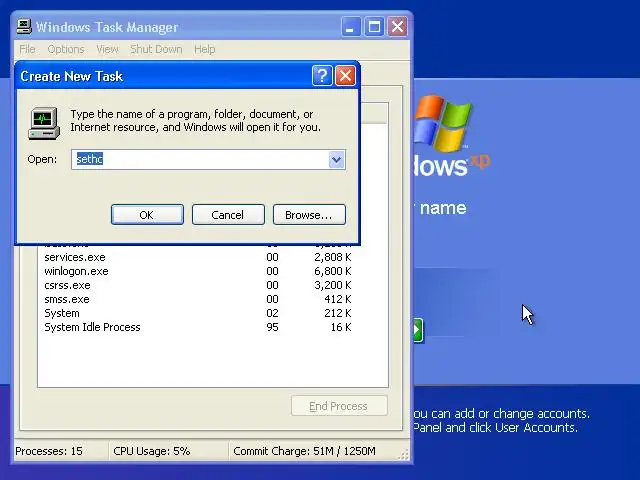Open the Help menu in Task Manager
This screenshot has height=480, width=640.
coord(204,49)
